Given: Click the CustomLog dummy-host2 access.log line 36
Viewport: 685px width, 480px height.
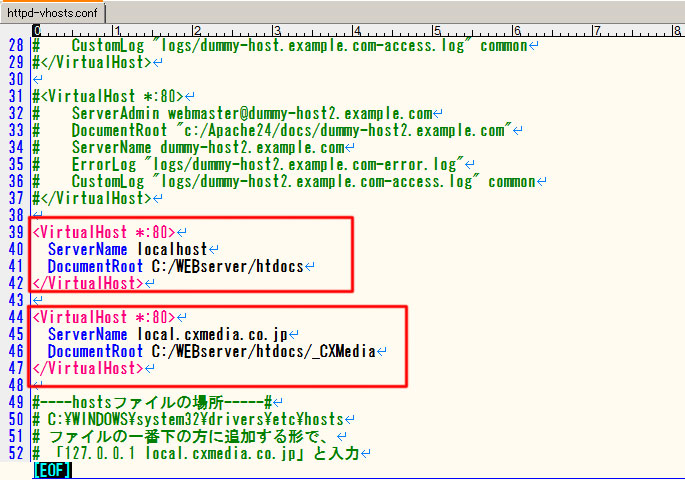Looking at the screenshot, I should click(304, 181).
